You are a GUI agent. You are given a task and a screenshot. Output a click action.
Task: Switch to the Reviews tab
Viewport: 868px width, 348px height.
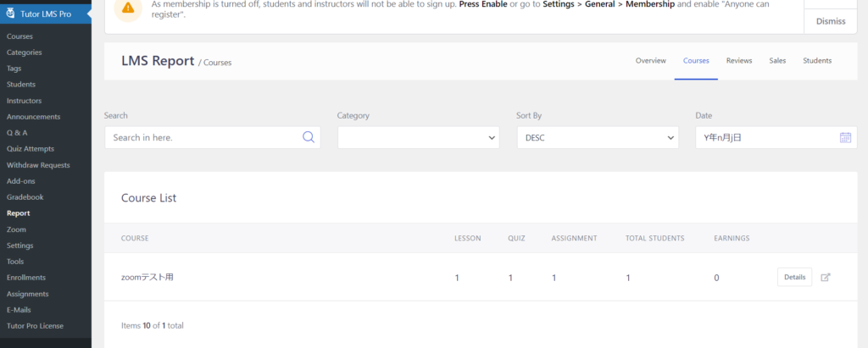[x=739, y=61]
